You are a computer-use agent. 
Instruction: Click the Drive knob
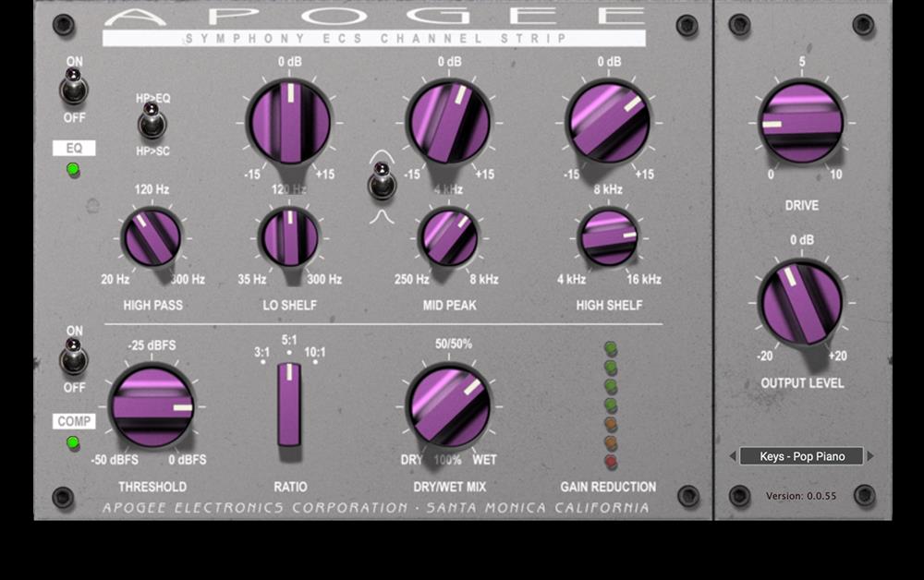click(x=801, y=123)
